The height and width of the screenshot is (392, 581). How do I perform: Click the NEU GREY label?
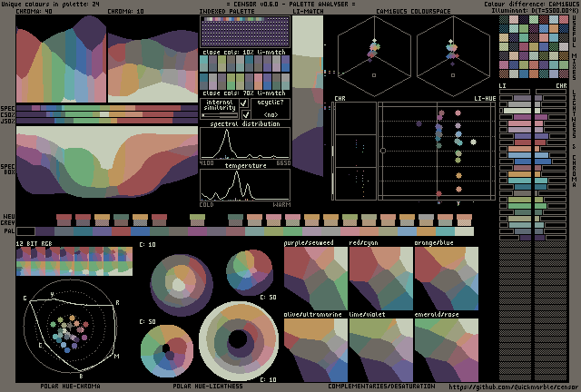click(x=9, y=220)
